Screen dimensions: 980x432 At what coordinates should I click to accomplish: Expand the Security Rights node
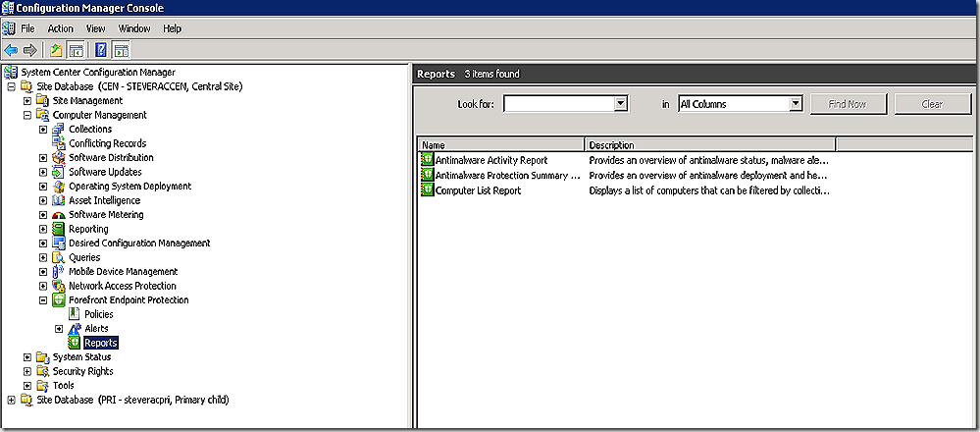[x=26, y=371]
